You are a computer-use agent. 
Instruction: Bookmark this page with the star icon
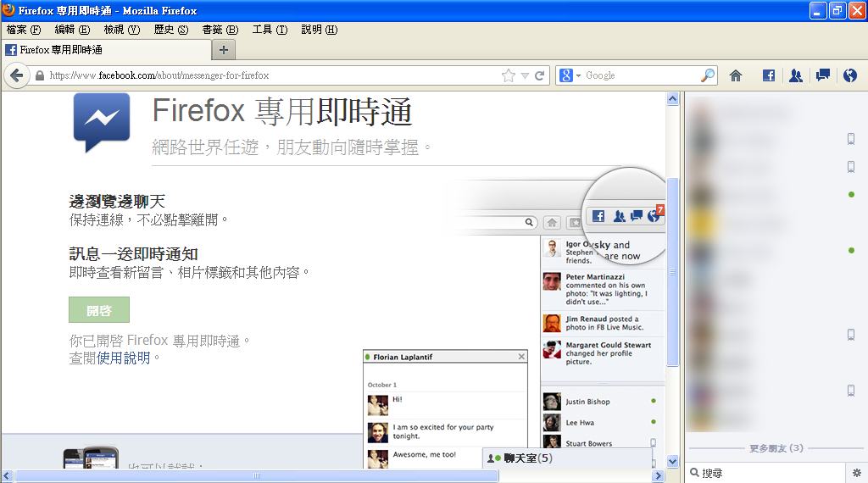pyautogui.click(x=509, y=75)
